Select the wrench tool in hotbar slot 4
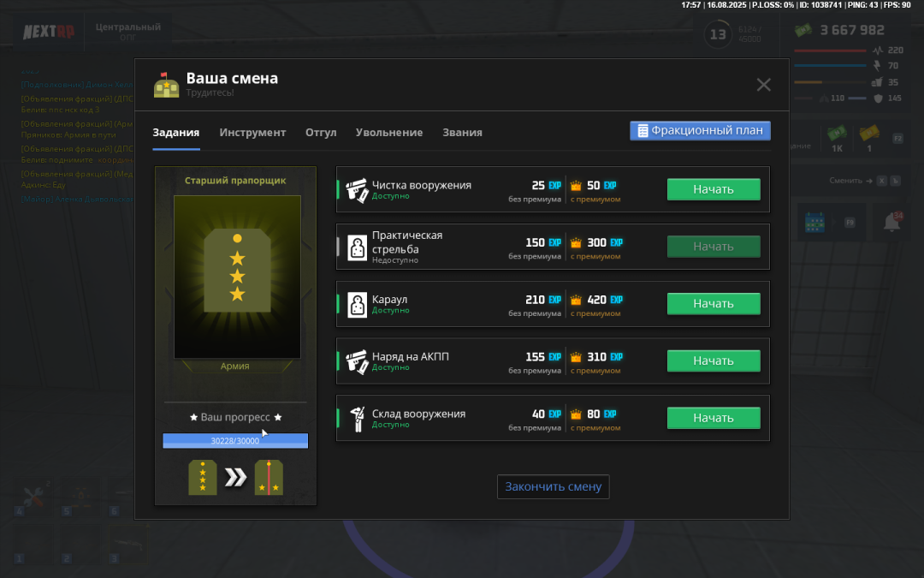Viewport: 924px width, 578px height. (x=33, y=498)
